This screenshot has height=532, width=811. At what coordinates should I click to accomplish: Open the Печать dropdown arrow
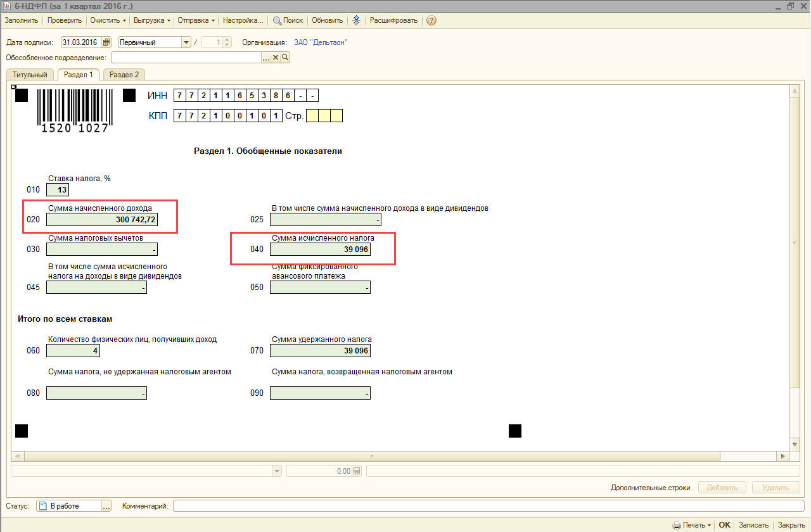point(709,525)
